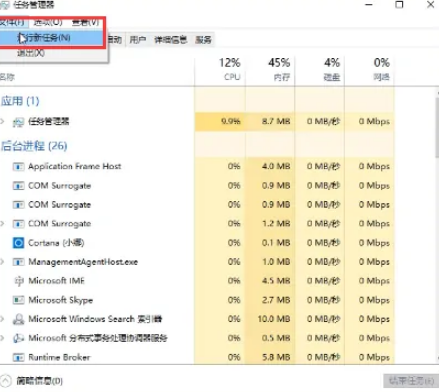The image size is (439, 392).
Task: Select the 后台进程 (26) group header
Action: point(34,146)
